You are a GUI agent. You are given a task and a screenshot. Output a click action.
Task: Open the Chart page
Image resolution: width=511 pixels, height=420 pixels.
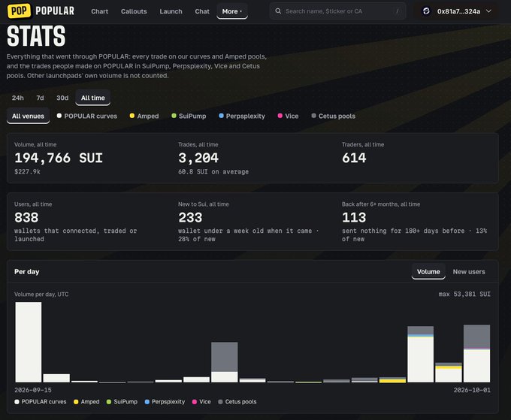point(99,11)
